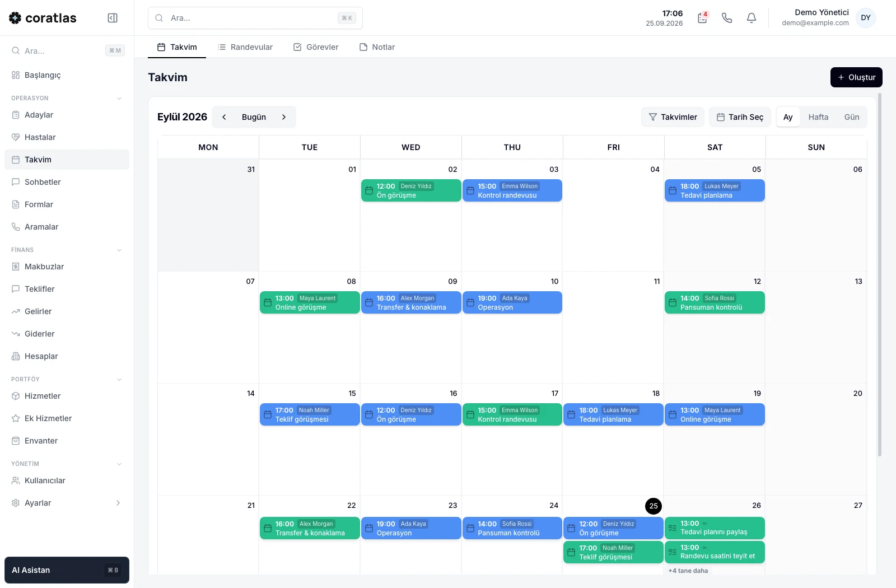Open Adaylar in sidebar
Screen dimensions: 896x588
(x=67, y=115)
